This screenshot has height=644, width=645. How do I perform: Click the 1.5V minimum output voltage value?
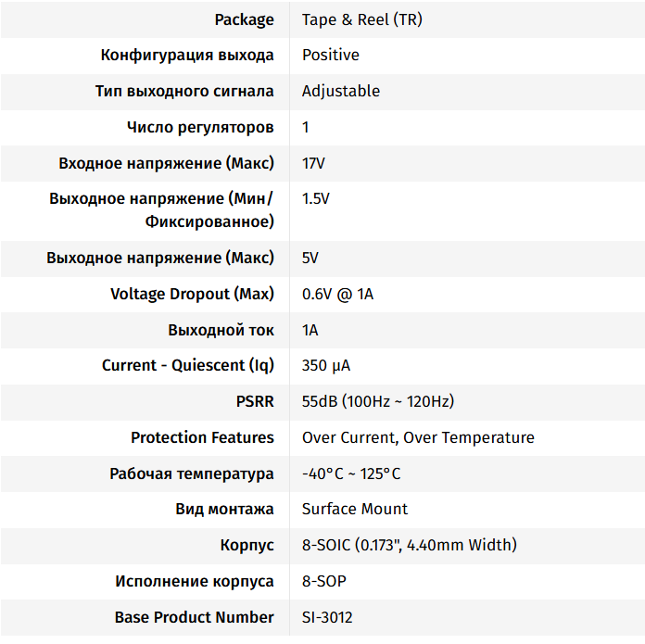coord(315,198)
